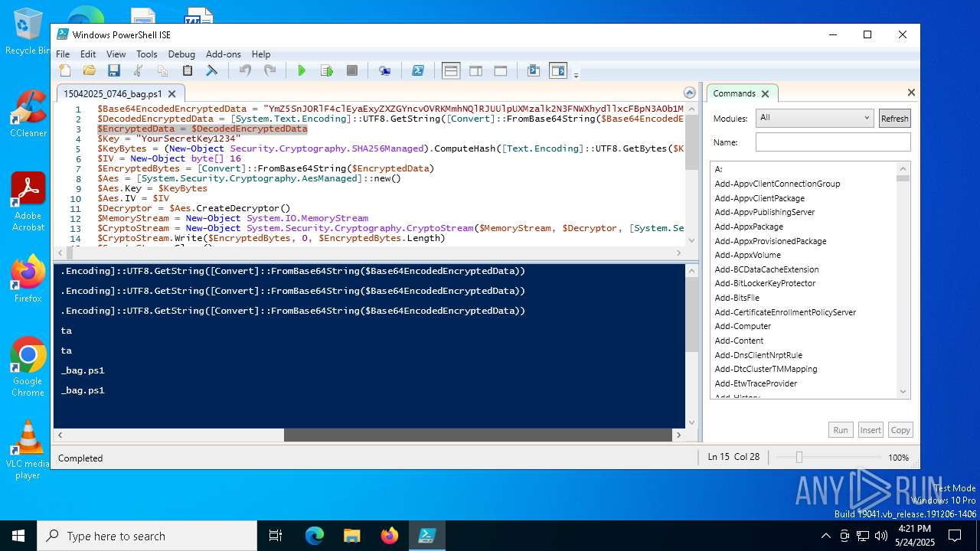This screenshot has width=980, height=551.
Task: Select Add-Content command
Action: point(739,341)
